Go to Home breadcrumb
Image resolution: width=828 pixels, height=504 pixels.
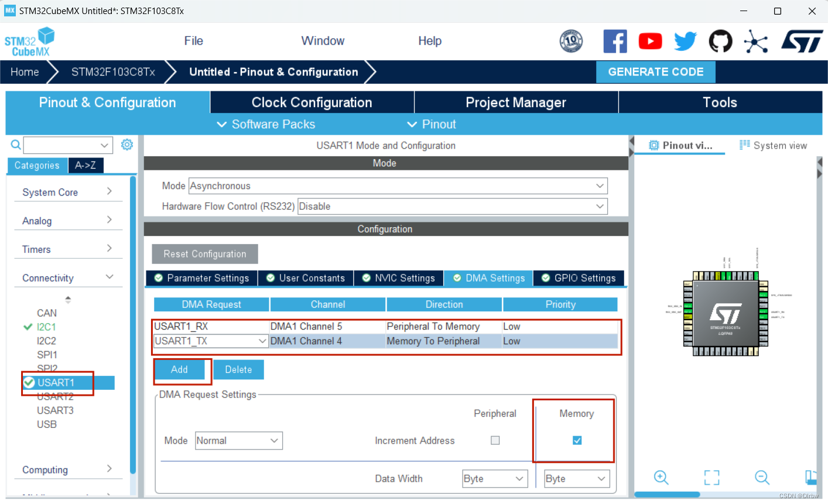pos(25,71)
